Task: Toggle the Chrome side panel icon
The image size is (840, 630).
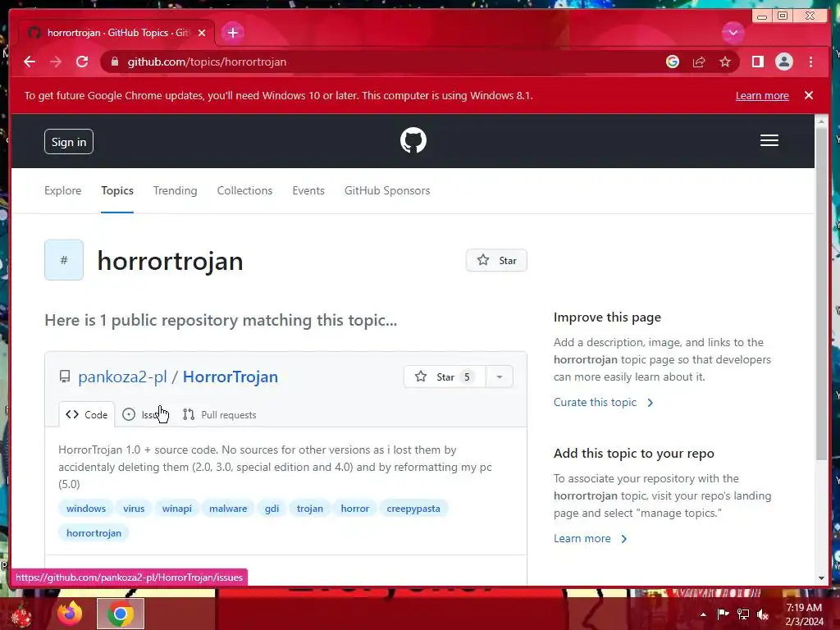Action: pos(757,62)
